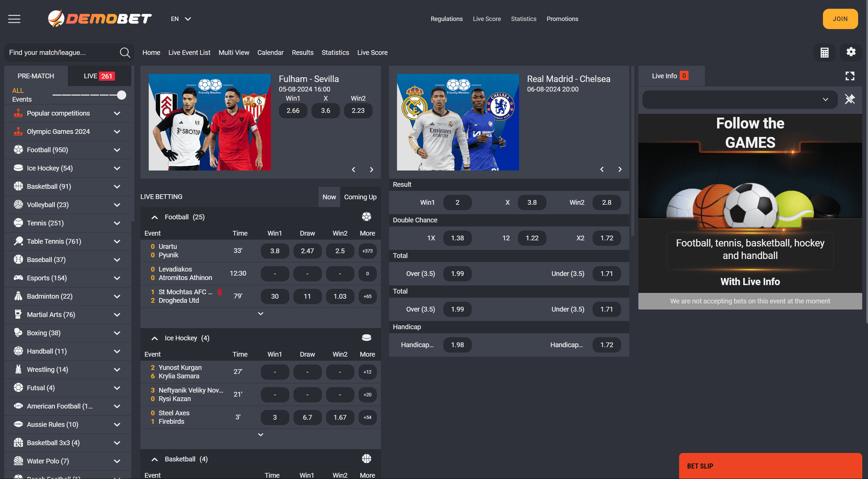Open the BET SLIP panel

point(770,466)
